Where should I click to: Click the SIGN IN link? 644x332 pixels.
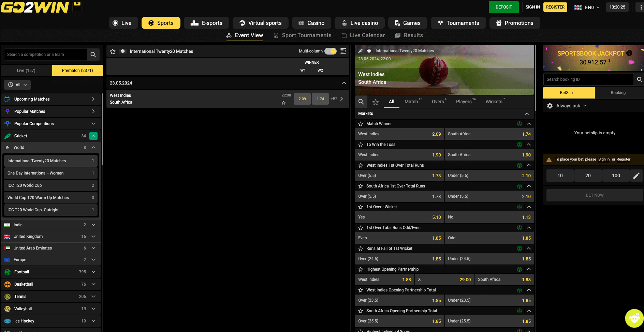(533, 7)
